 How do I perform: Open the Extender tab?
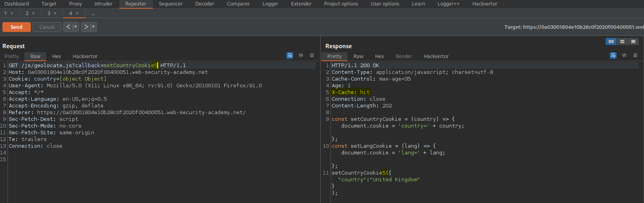[301, 4]
